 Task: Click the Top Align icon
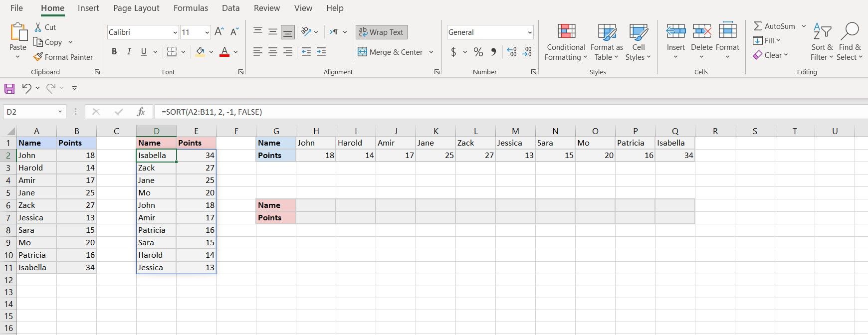(x=258, y=32)
